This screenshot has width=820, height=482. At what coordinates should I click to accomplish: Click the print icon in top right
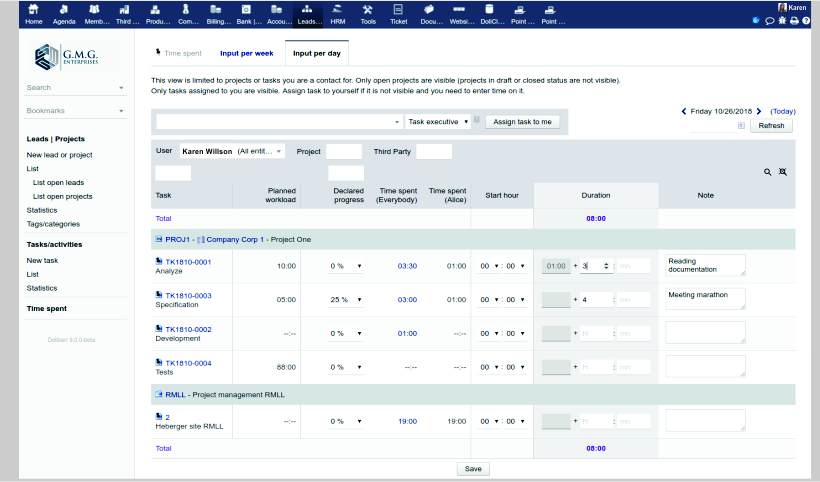[x=793, y=20]
